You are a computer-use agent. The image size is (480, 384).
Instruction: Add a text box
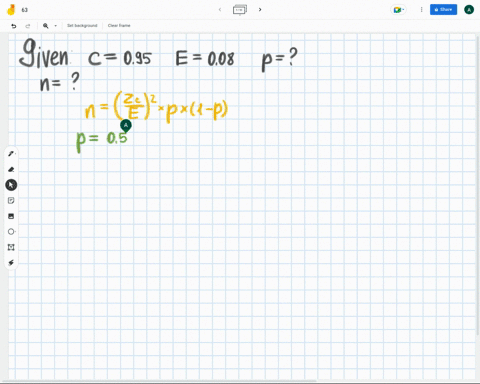11,247
